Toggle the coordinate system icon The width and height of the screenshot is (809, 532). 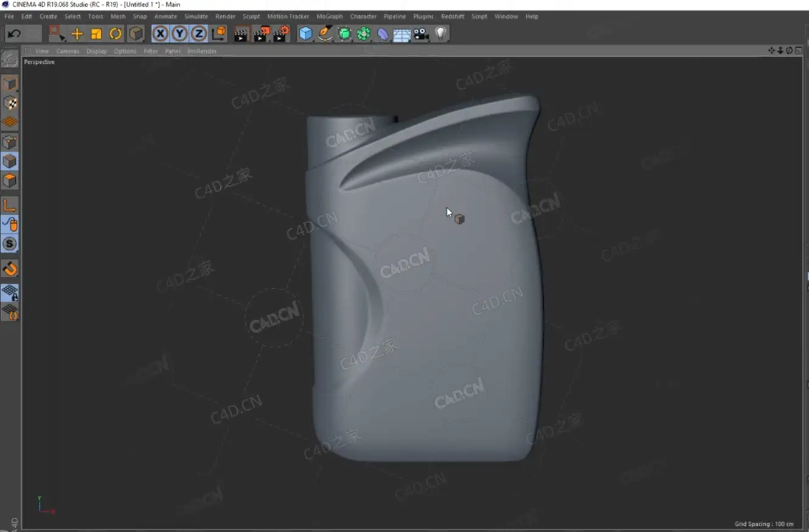click(219, 33)
